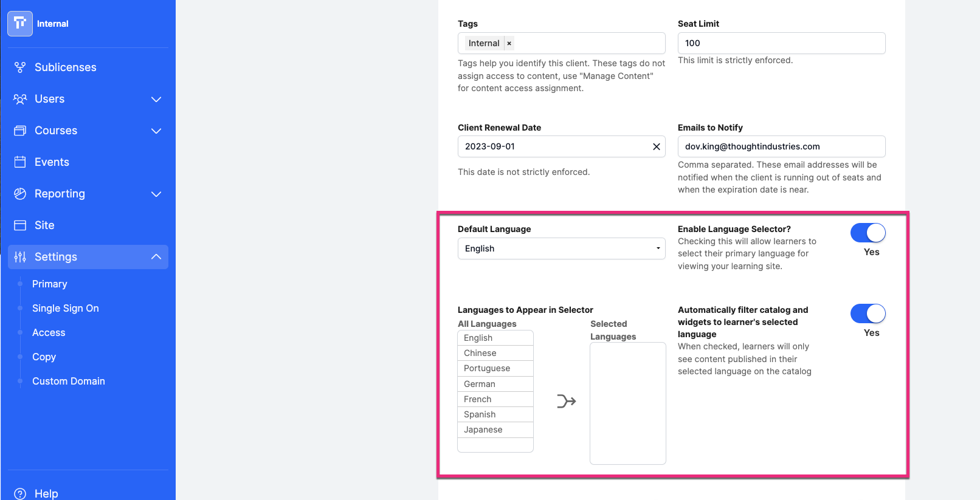Screen dimensions: 980x500
Task: Click the Thought Industries logo icon
Action: (20, 24)
